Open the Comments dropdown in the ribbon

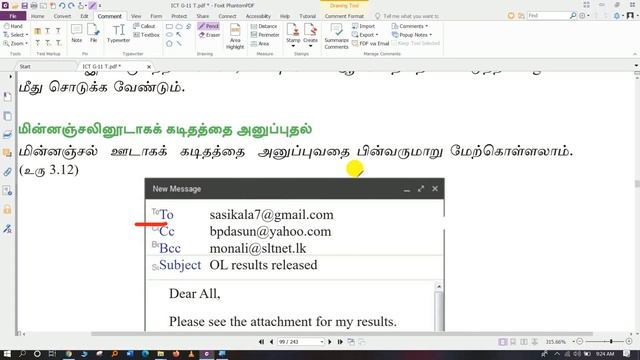coord(410,26)
